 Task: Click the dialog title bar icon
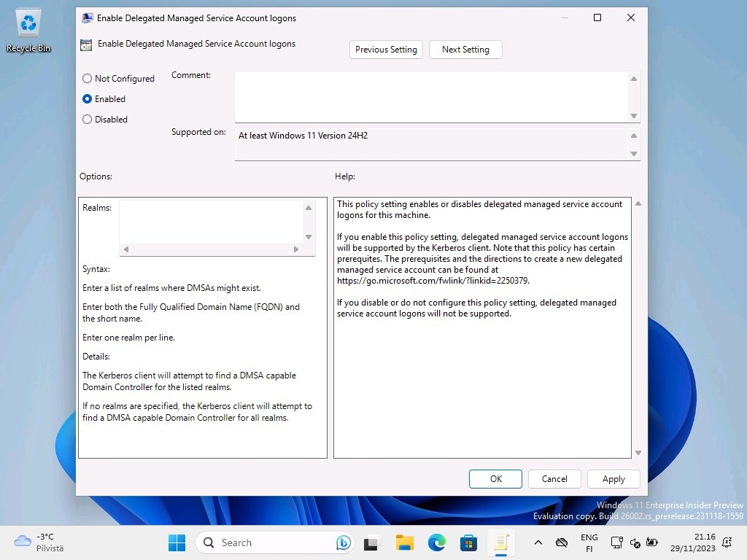(88, 18)
